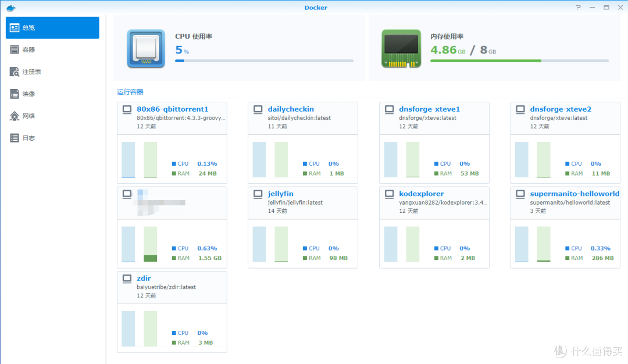Image resolution: width=628 pixels, height=364 pixels.
Task: Open the dnsforge-xteve2 container link
Action: [561, 109]
